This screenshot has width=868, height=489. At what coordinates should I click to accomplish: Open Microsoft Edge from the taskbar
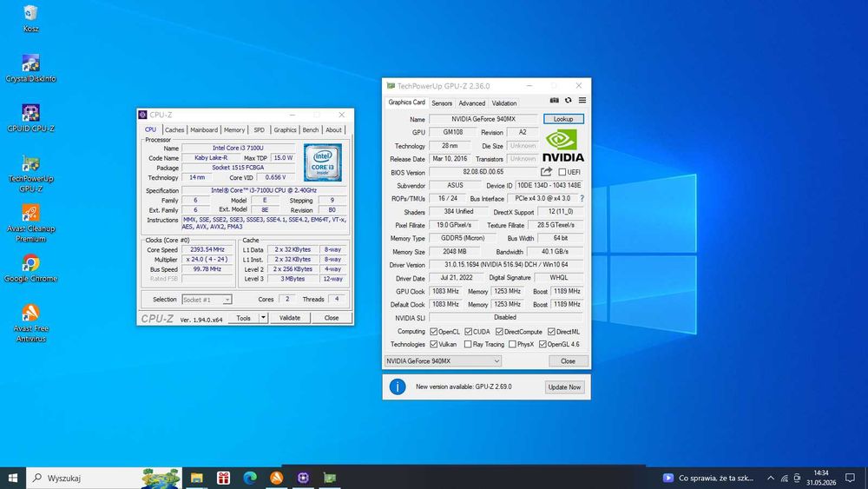[x=250, y=478]
